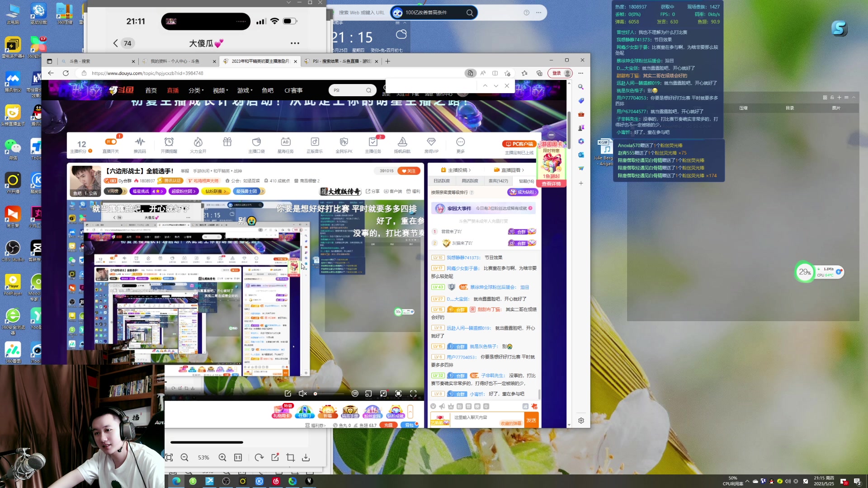Open the 更多 ellipsis icon
This screenshot has width=868, height=488.
coord(460,142)
